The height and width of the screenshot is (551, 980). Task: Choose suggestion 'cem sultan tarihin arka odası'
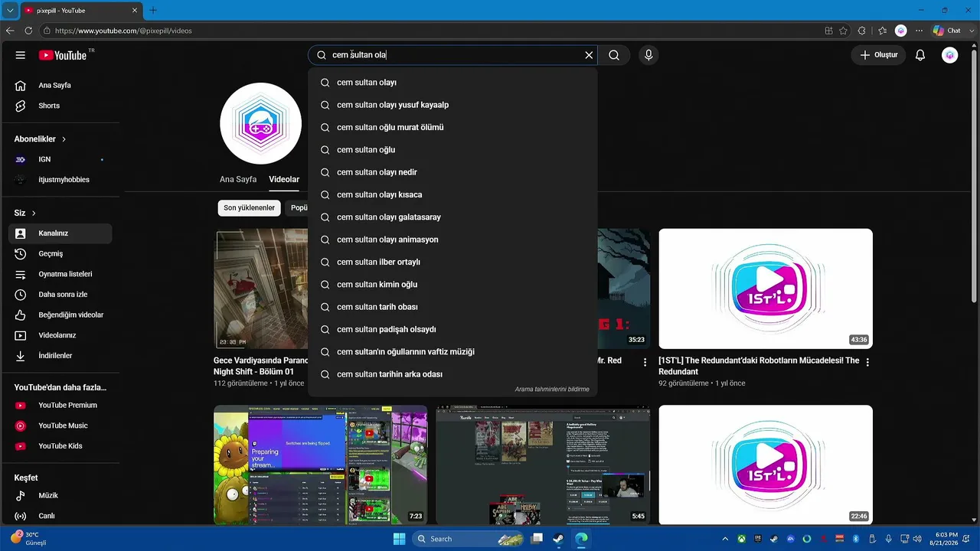coord(452,374)
